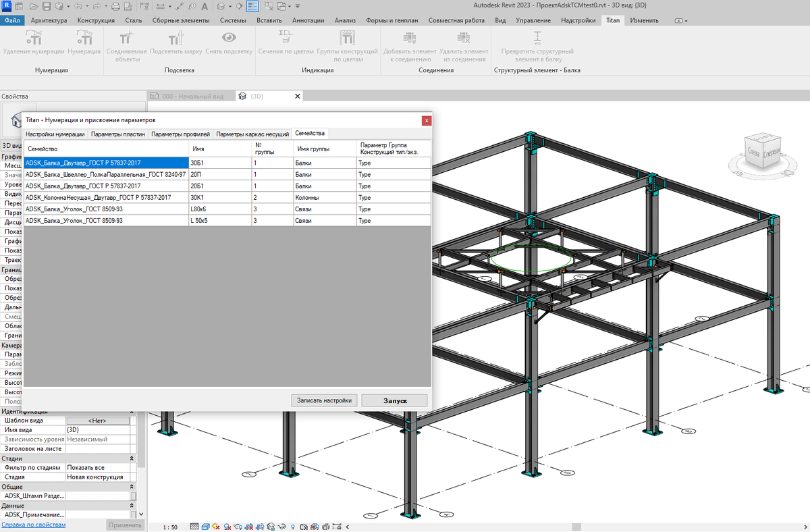This screenshot has height=532, width=810.
Task: Click Добавить элемент к соединению icon
Action: (410, 38)
